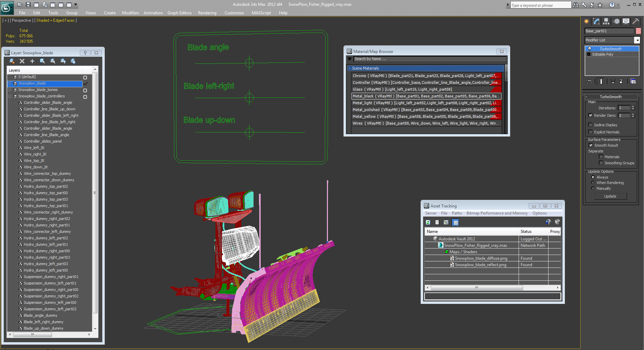
Task: Enable Separate by Smoothing Groups checkbox
Action: tap(601, 163)
